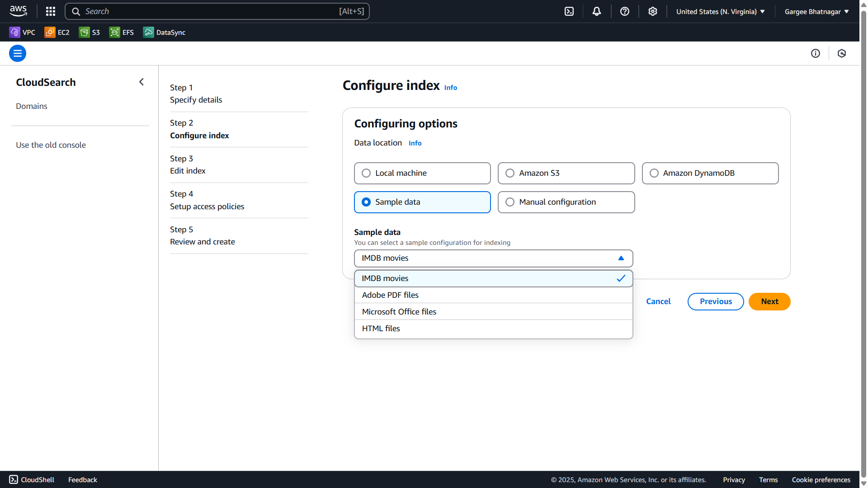Open the hexagon icon beside info panel
868x488 pixels.
[x=842, y=53]
